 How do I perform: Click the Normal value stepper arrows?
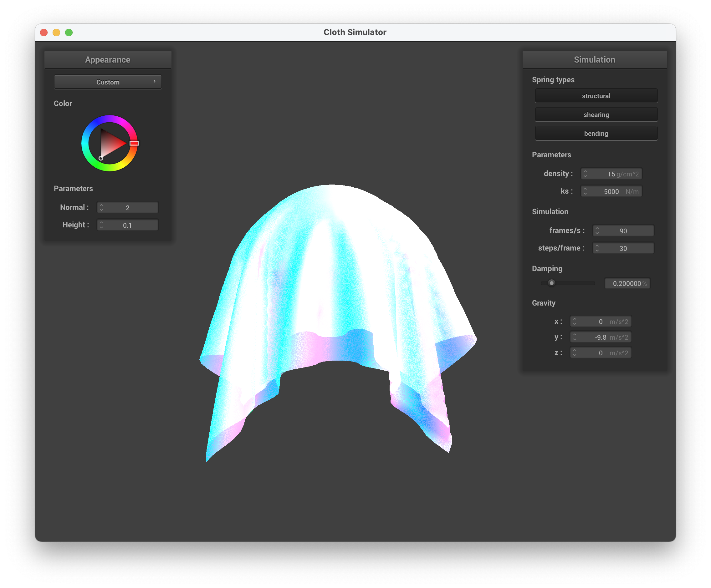(101, 207)
